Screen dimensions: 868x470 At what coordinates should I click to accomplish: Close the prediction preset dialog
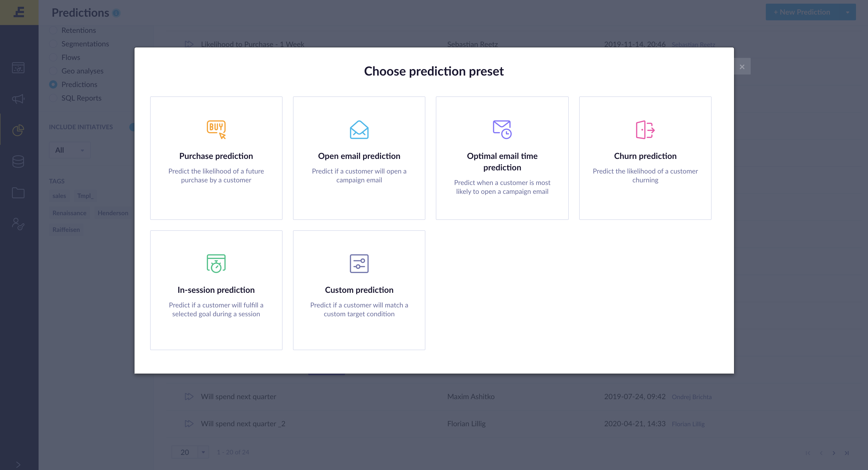pos(742,66)
